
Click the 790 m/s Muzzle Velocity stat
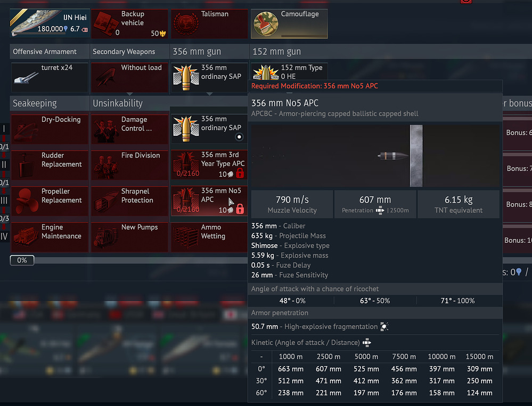[292, 204]
